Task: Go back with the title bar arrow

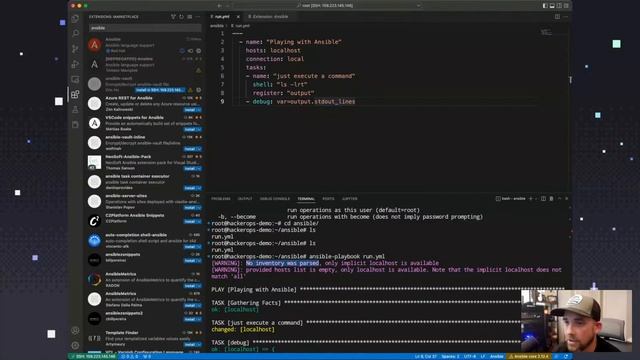Action: 220,6
